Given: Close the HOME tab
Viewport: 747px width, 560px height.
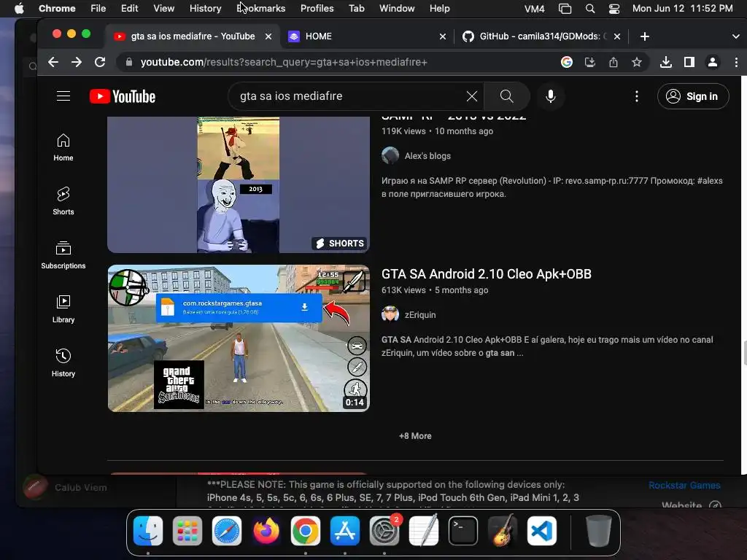Looking at the screenshot, I should pyautogui.click(x=443, y=36).
